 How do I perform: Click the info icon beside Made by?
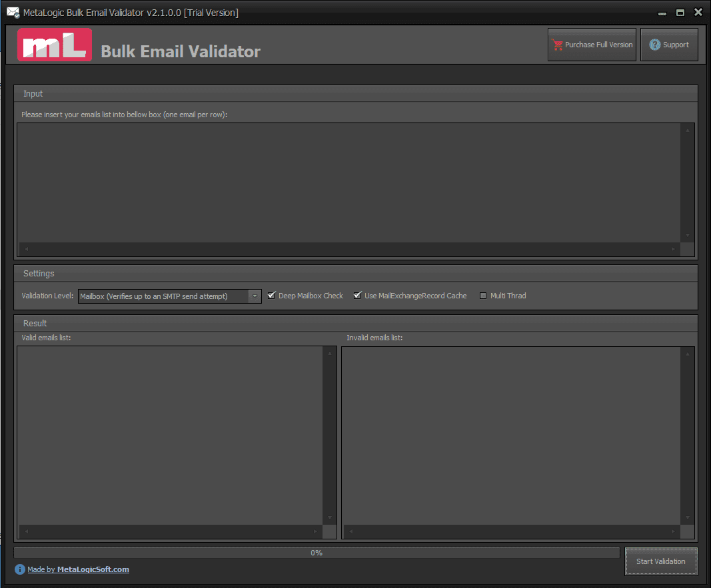(19, 569)
